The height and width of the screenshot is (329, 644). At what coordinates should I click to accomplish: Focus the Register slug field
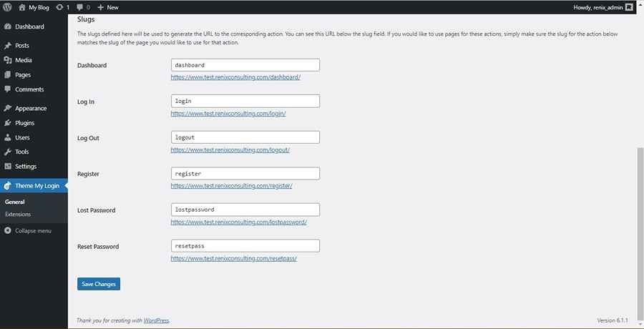pos(245,173)
